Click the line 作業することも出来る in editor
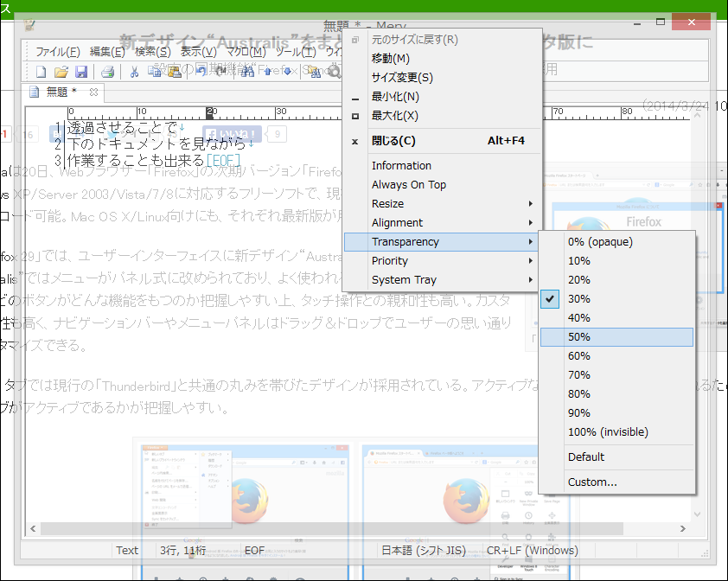This screenshot has width=728, height=581. point(136,160)
